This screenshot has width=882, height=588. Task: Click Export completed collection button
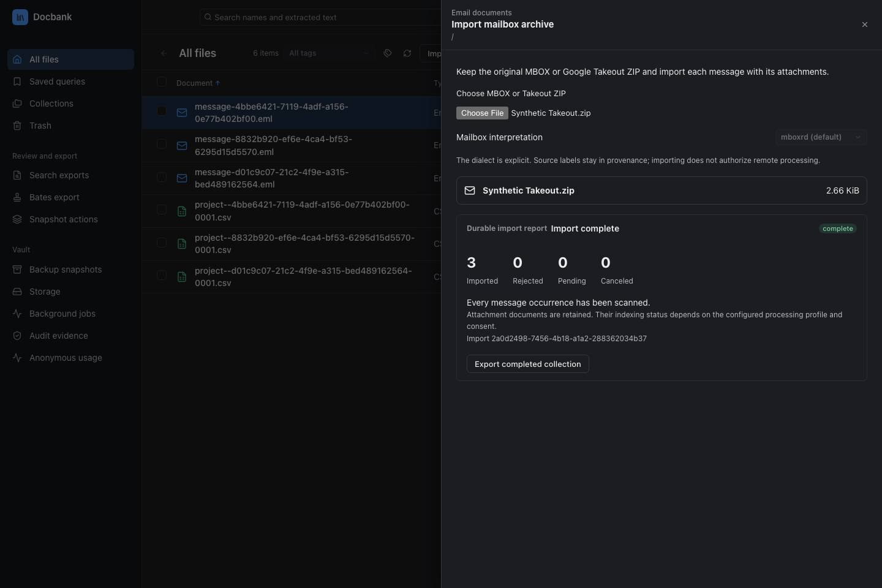coord(528,364)
